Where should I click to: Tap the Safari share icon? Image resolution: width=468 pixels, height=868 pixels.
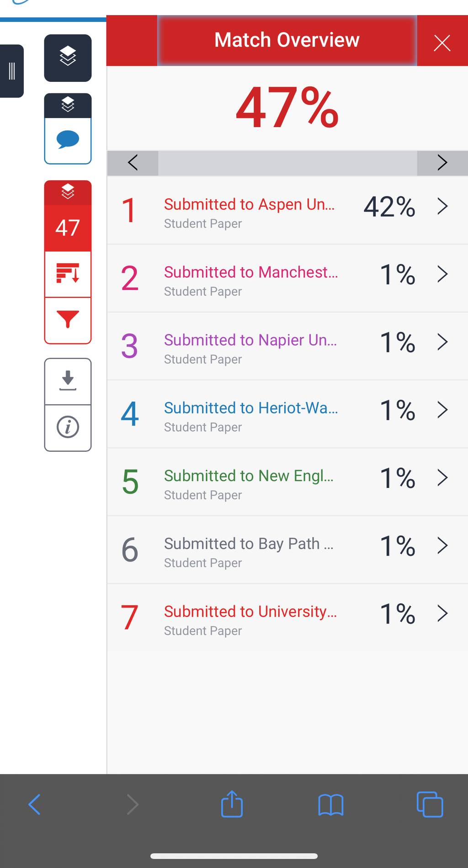[x=232, y=804]
